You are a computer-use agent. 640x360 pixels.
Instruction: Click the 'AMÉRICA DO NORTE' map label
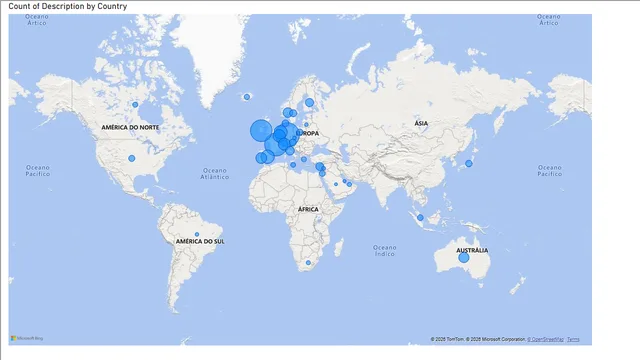point(130,127)
